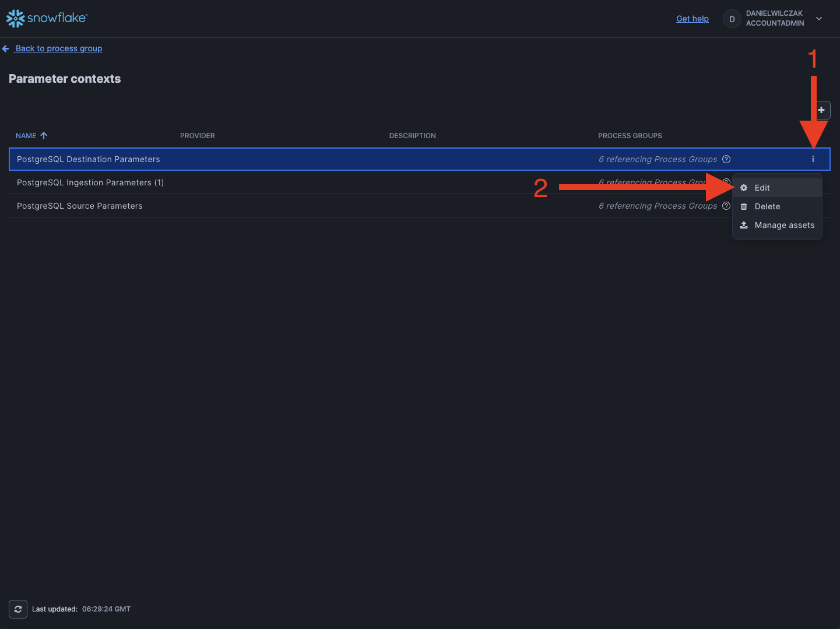Image resolution: width=840 pixels, height=629 pixels.
Task: Go back to process group
Action: point(59,48)
